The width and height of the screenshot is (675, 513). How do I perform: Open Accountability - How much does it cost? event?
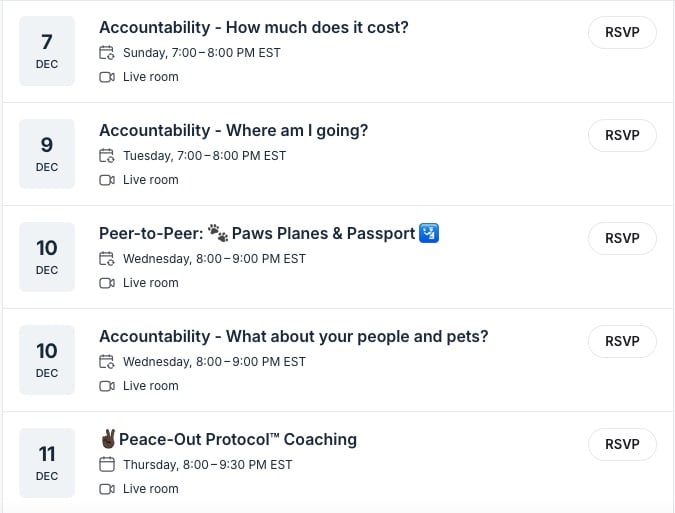click(x=253, y=27)
